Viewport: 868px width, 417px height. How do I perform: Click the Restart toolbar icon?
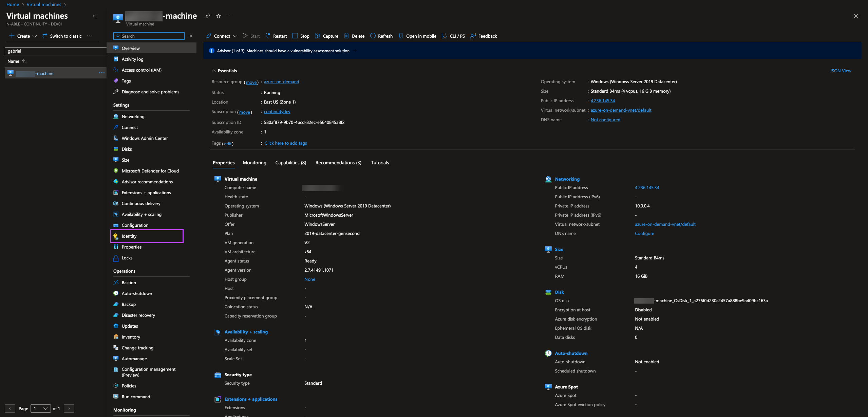point(268,36)
